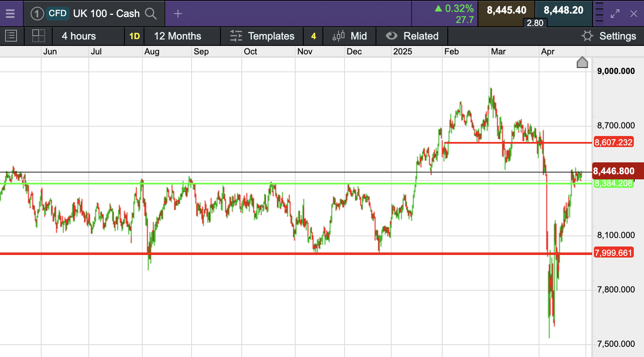Open the 4 hours interval dropdown

pyautogui.click(x=88, y=36)
